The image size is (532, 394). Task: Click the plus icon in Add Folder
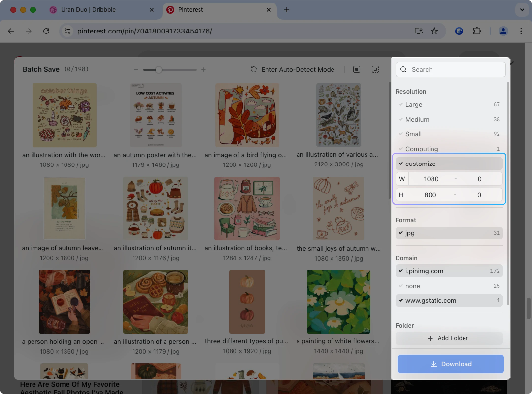click(x=430, y=339)
